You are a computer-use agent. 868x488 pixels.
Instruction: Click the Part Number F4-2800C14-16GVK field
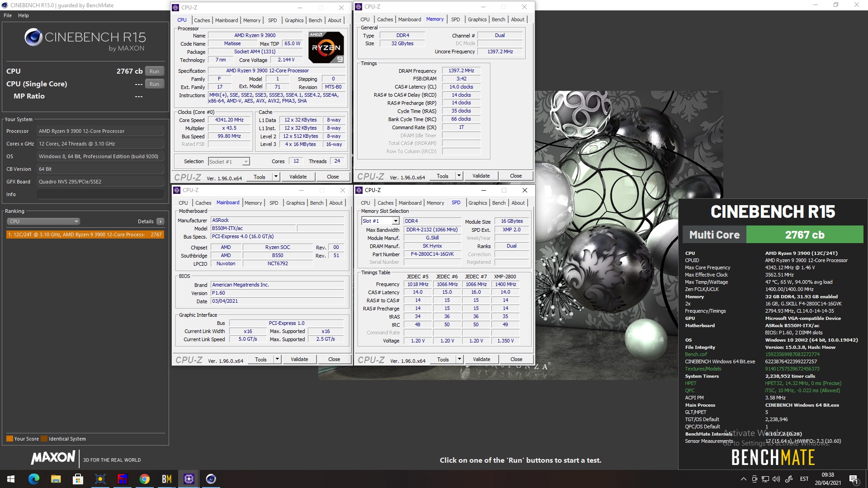click(432, 254)
